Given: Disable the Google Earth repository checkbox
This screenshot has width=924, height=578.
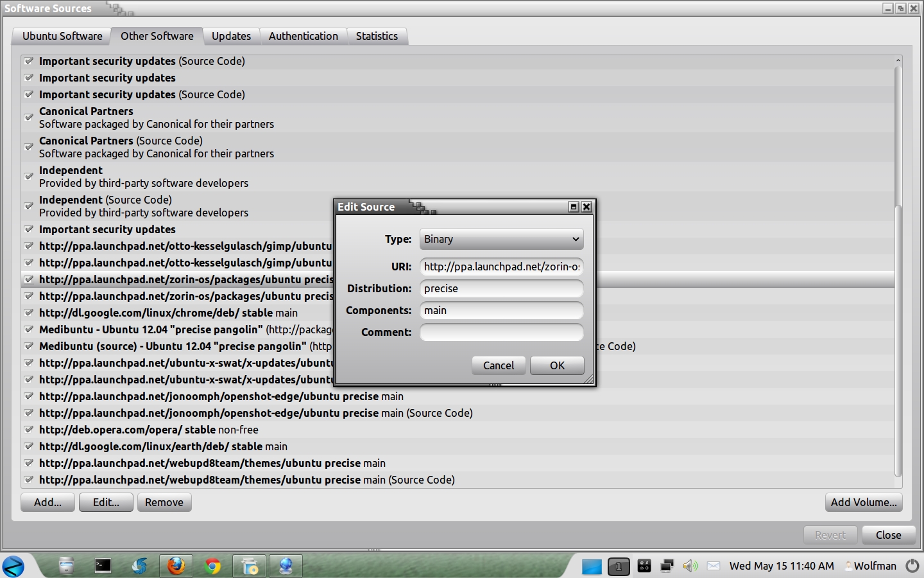Looking at the screenshot, I should click(x=29, y=446).
